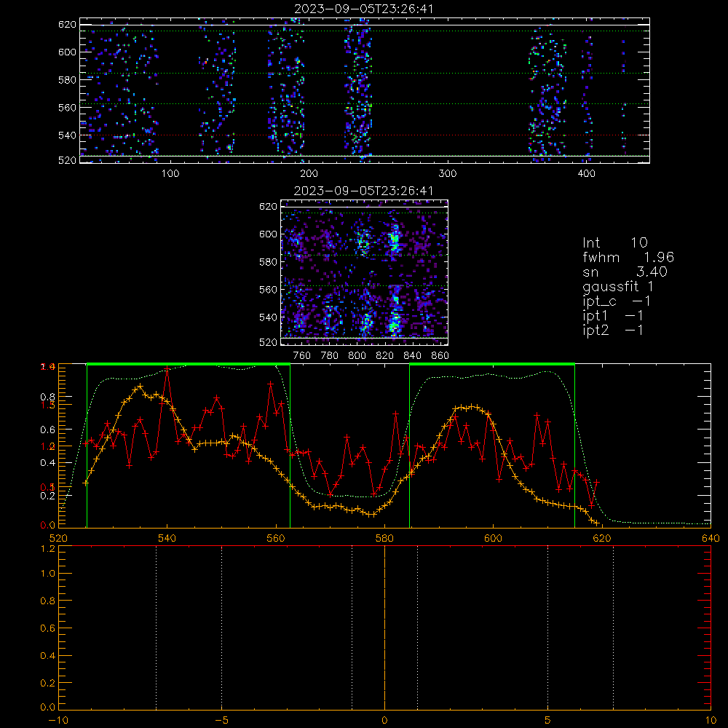This screenshot has height=728, width=728.
Task: Click x-axis label 5 on bottom plot
Action: click(548, 721)
